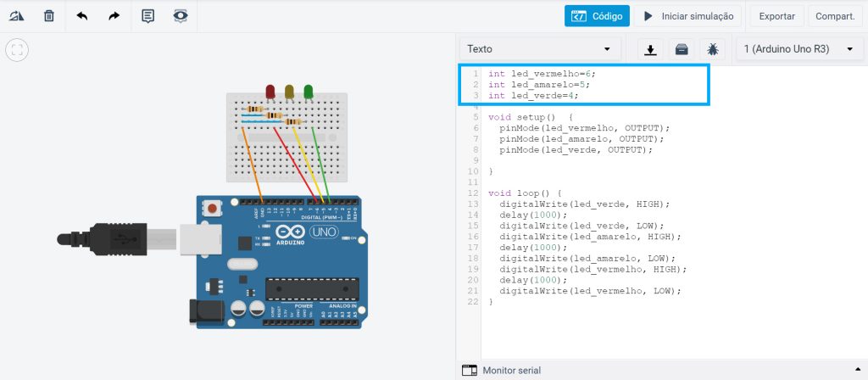Click 'void loop()' code line
The height and width of the screenshot is (380, 868).
526,193
